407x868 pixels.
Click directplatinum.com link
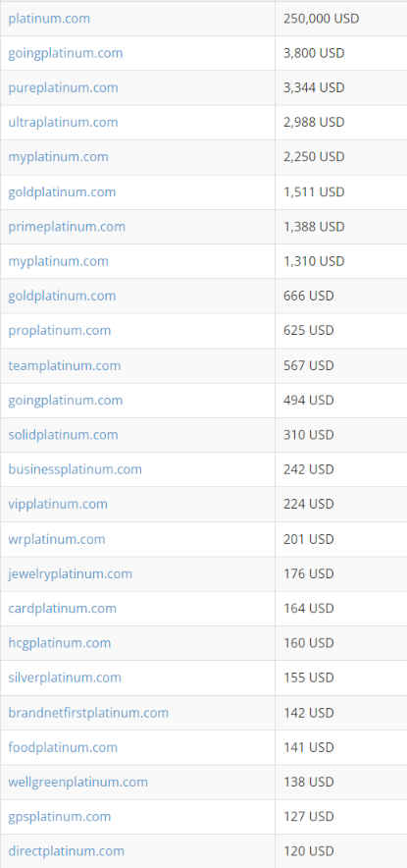point(66,851)
